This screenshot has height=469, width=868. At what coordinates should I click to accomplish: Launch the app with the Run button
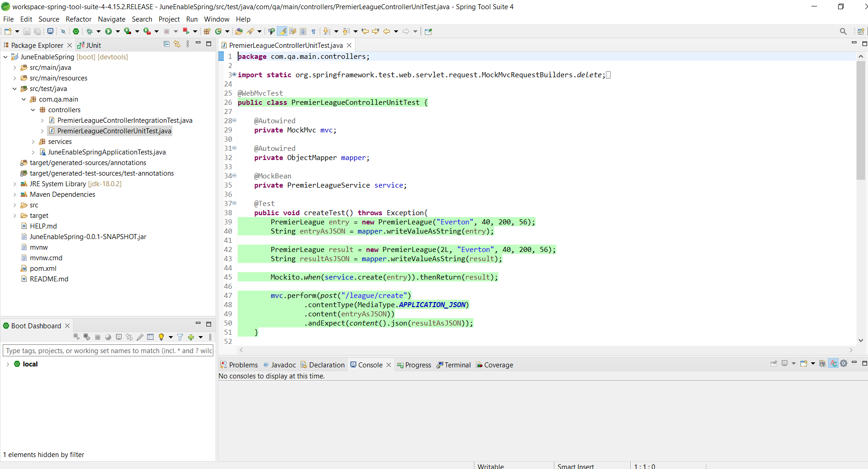(109, 31)
